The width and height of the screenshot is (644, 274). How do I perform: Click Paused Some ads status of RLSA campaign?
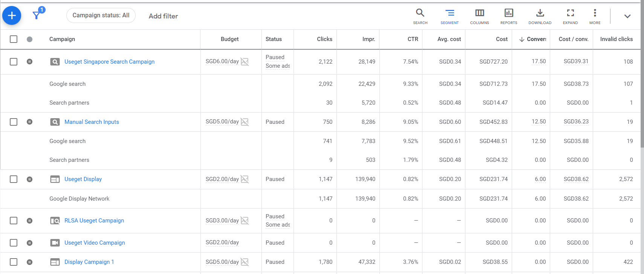click(x=278, y=221)
